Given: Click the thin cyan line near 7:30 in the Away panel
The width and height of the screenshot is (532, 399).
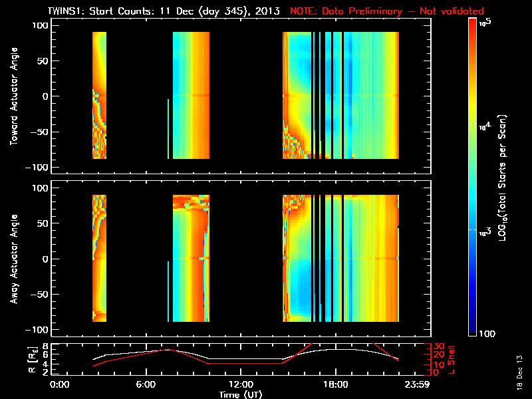Looking at the screenshot, I should pos(168,291).
